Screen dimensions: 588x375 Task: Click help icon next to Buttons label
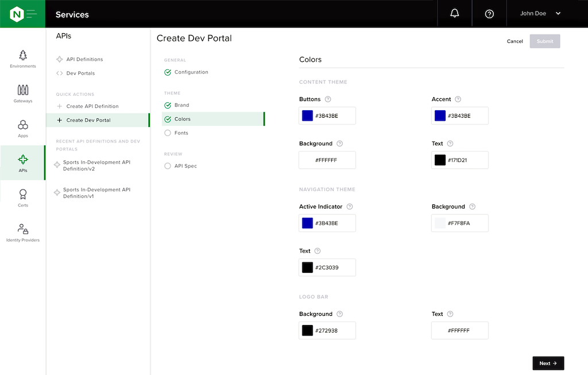pyautogui.click(x=328, y=99)
